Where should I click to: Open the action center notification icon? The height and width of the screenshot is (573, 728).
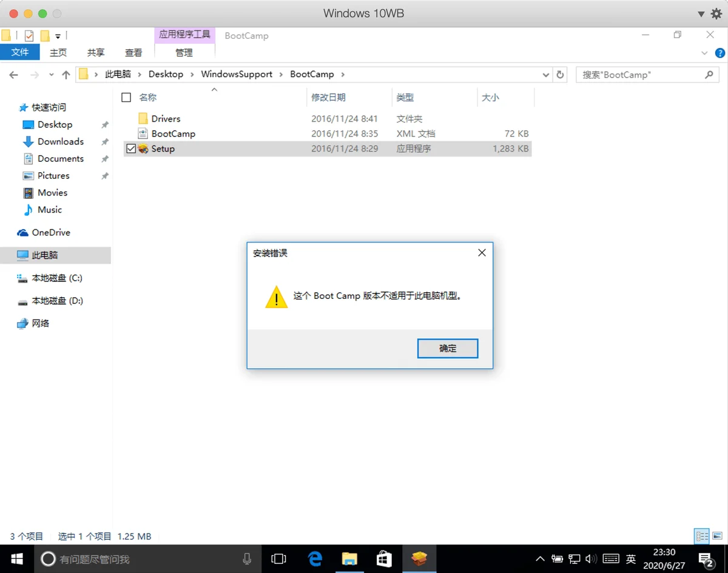pyautogui.click(x=705, y=558)
